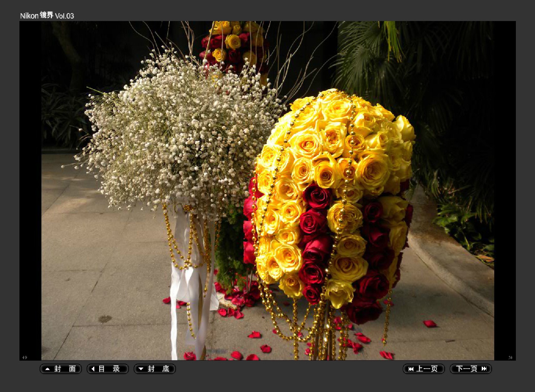Advance to next page with 下一页 button
The width and height of the screenshot is (535, 392).
click(x=471, y=369)
